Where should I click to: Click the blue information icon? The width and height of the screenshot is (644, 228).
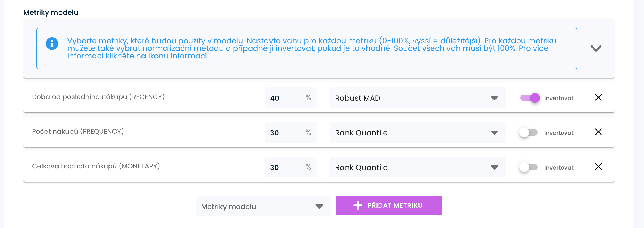point(52,44)
